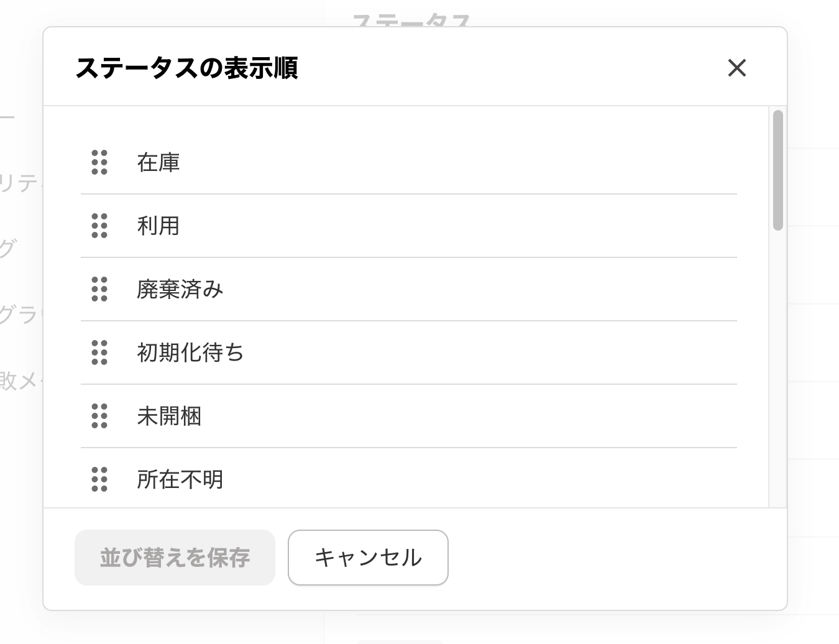Click the キャンセル button
The height and width of the screenshot is (644, 839).
[x=368, y=558]
